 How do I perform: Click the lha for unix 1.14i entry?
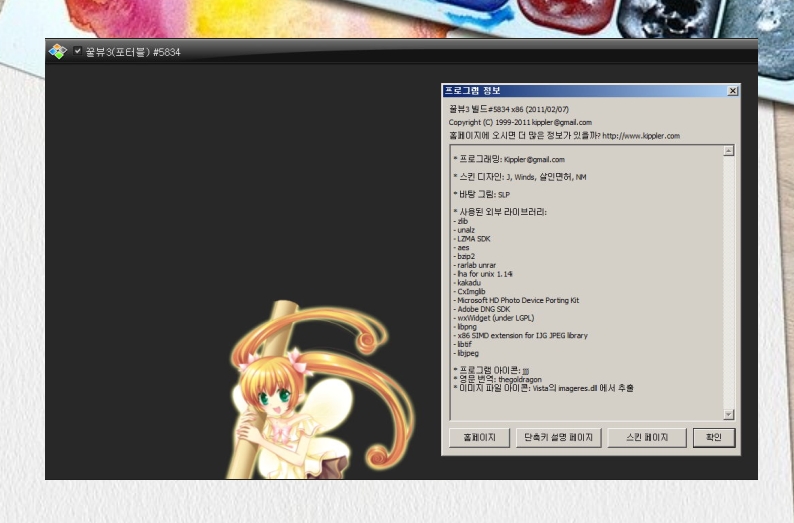point(483,274)
